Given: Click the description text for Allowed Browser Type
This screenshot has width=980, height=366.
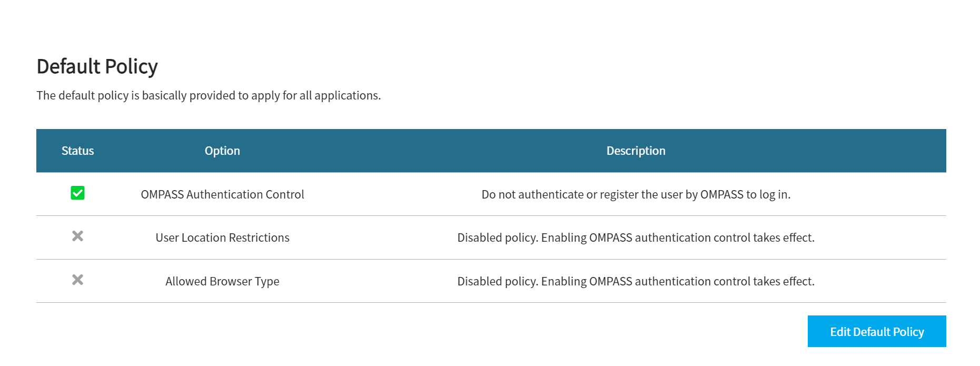Looking at the screenshot, I should tap(636, 281).
